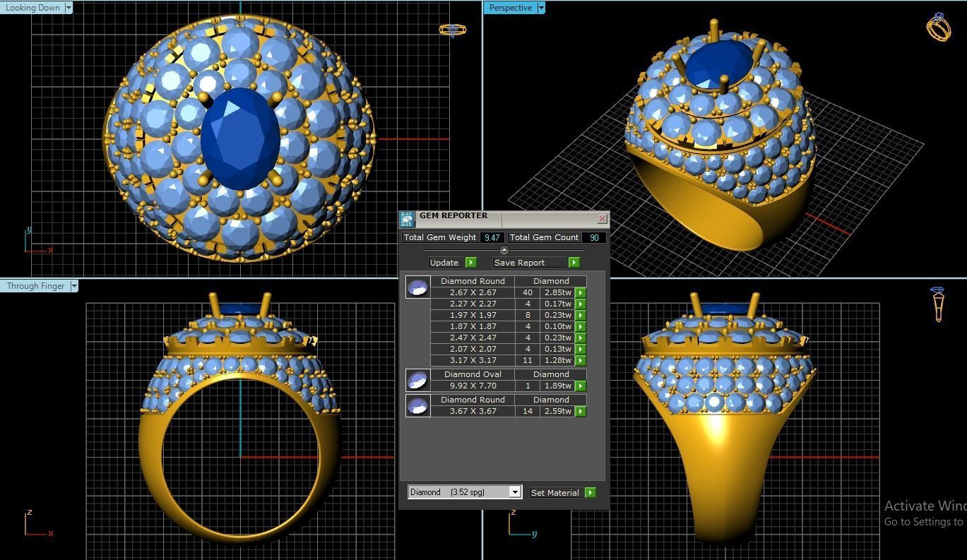This screenshot has width=967, height=560.
Task: Click the 1.28tw weight cell
Action: 557,360
